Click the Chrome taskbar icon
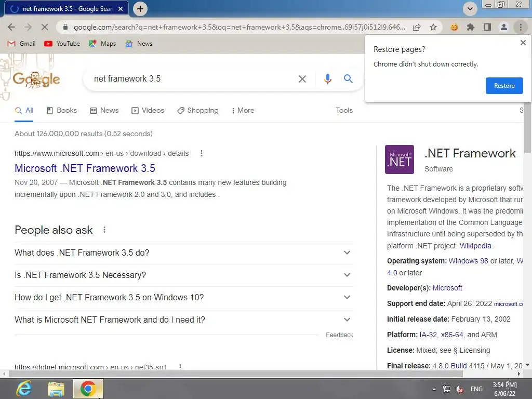 (88, 389)
